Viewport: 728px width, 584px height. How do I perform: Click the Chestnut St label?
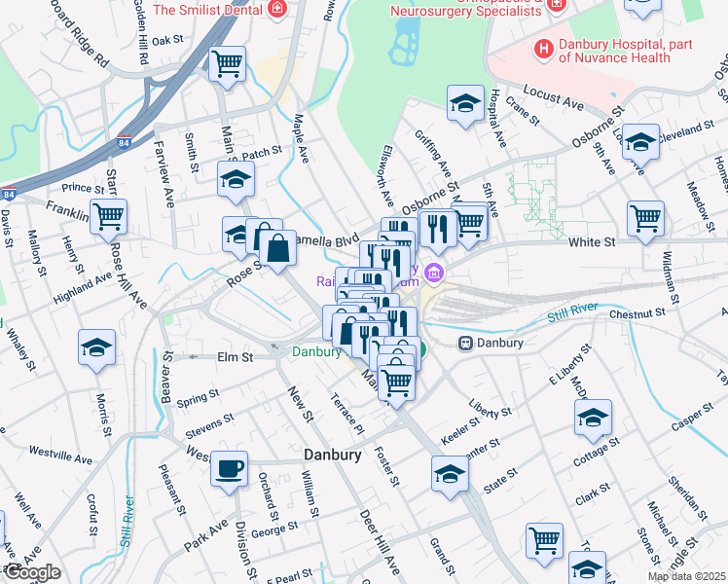(637, 314)
